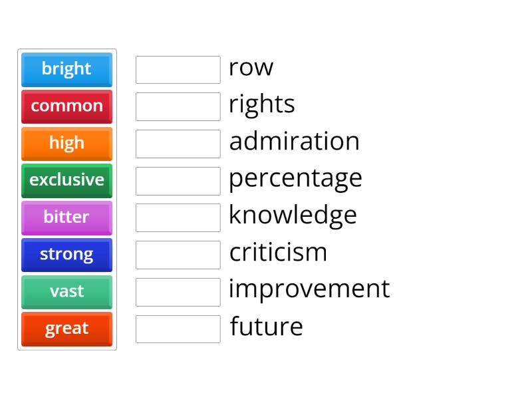Click the answer box next to 'improvement'

coord(178,291)
